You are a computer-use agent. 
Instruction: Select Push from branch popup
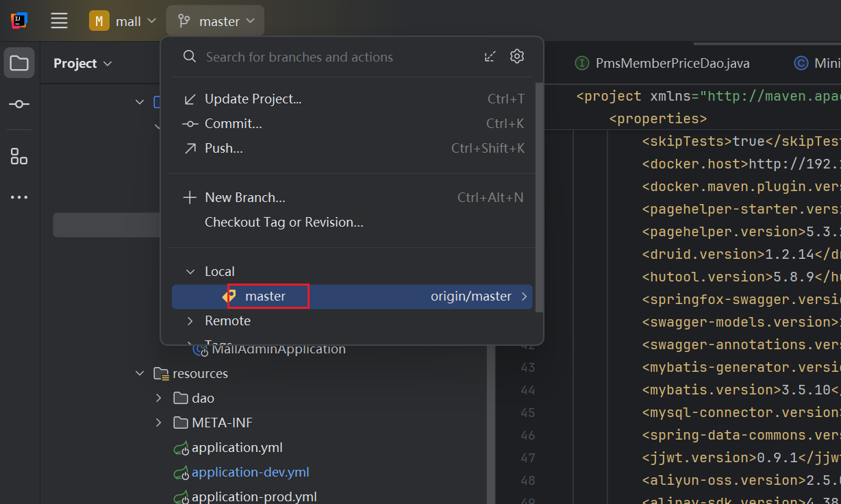(223, 149)
